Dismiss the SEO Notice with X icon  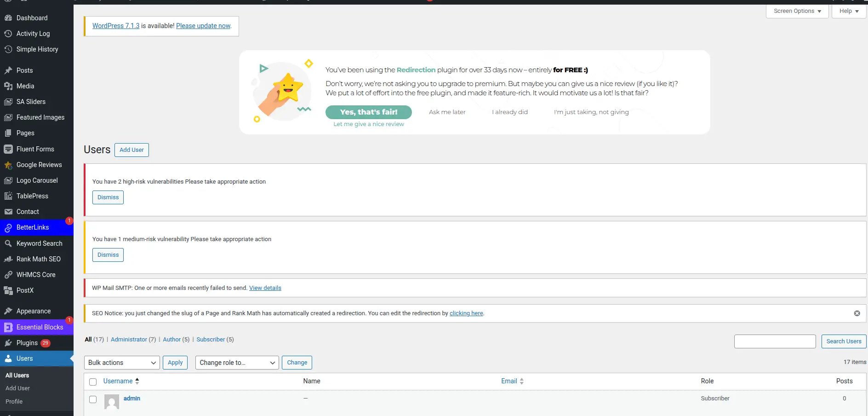[x=857, y=313]
